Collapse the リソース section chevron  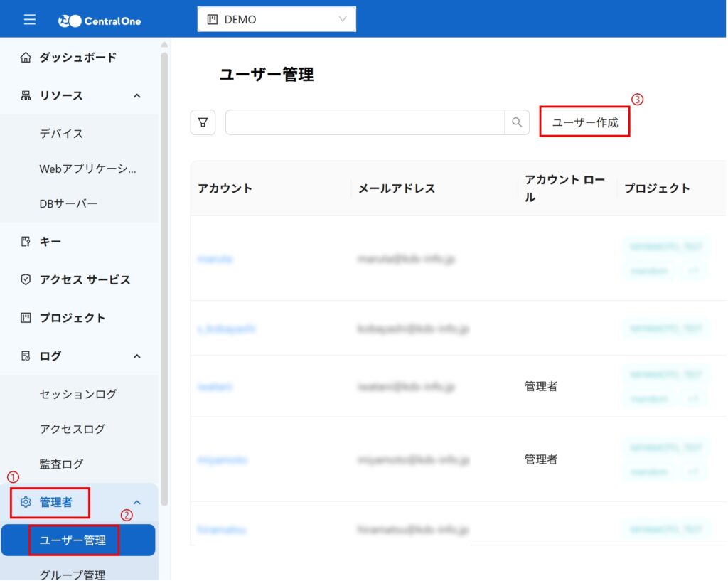[137, 96]
